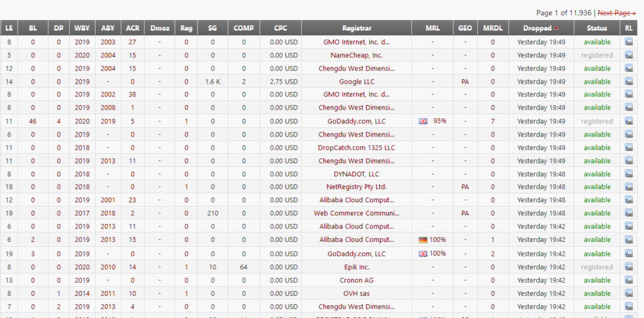
Task: Click the BL column header
Action: pyautogui.click(x=32, y=28)
